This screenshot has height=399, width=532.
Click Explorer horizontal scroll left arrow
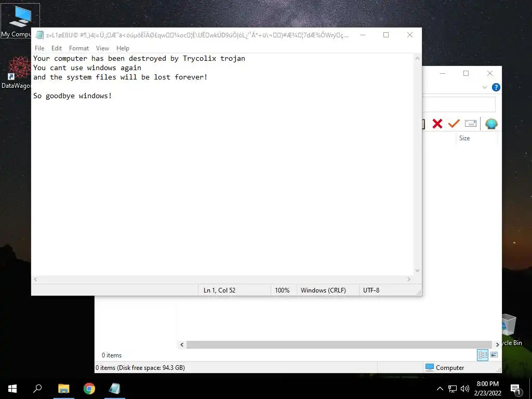pyautogui.click(x=182, y=345)
